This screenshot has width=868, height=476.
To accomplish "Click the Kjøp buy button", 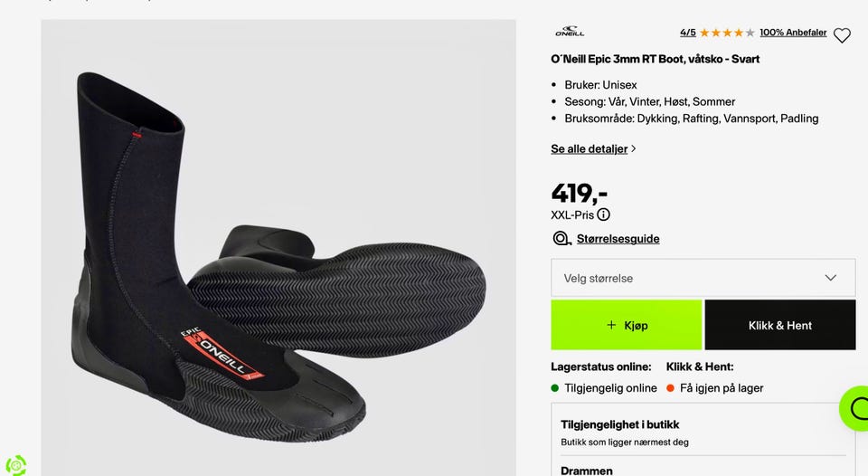I will [626, 325].
